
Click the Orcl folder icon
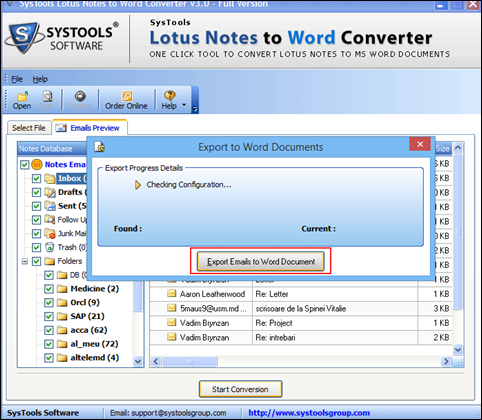[x=62, y=303]
